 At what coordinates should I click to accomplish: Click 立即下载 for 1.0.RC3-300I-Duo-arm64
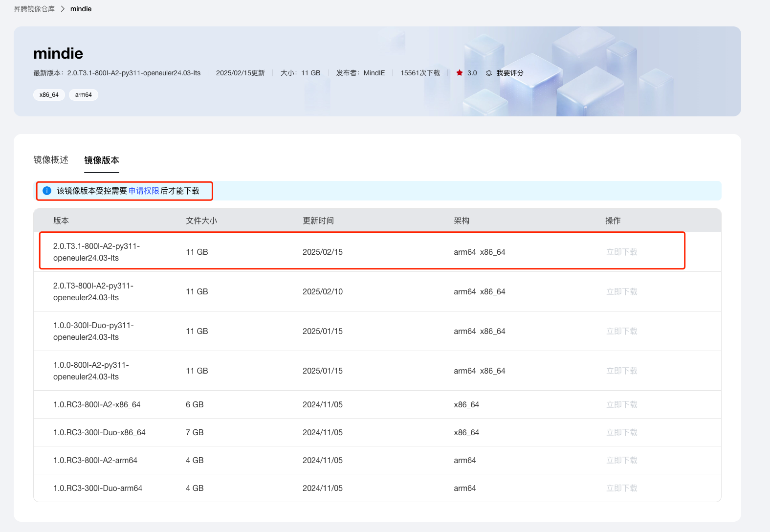[x=622, y=488]
